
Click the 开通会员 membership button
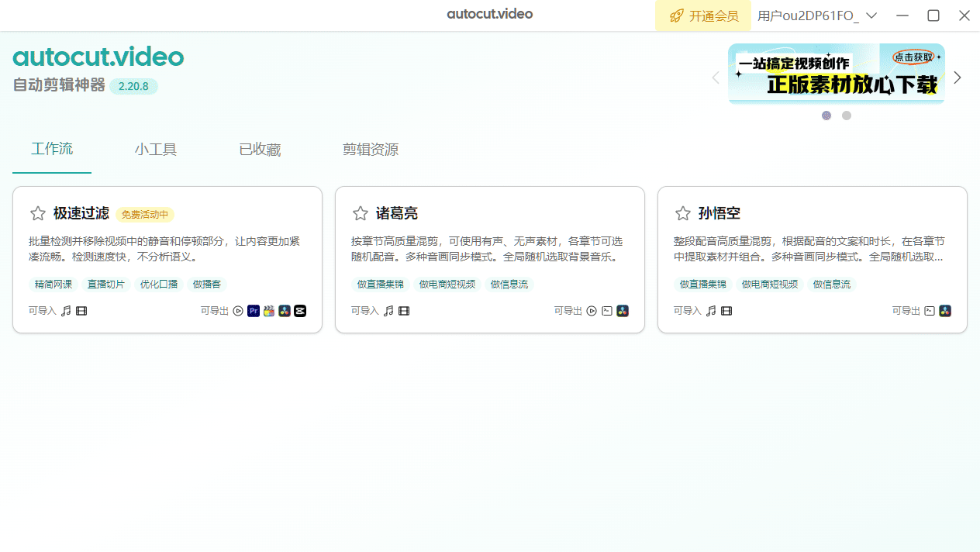[x=704, y=16]
